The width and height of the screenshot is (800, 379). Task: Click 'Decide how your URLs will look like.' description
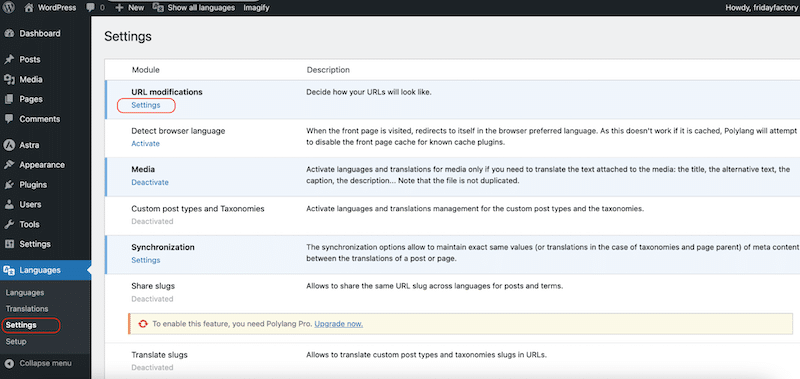pos(369,92)
